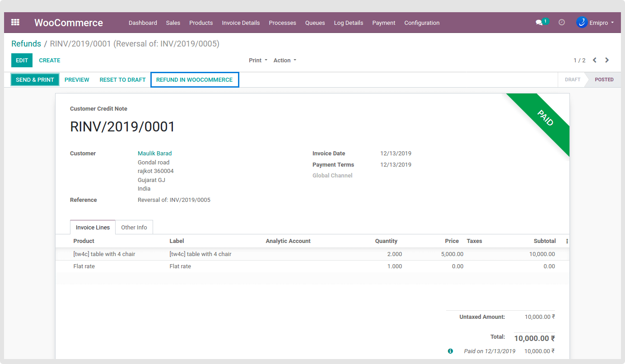This screenshot has width=625, height=364.
Task: Click the Emipro user avatar
Action: pos(582,22)
